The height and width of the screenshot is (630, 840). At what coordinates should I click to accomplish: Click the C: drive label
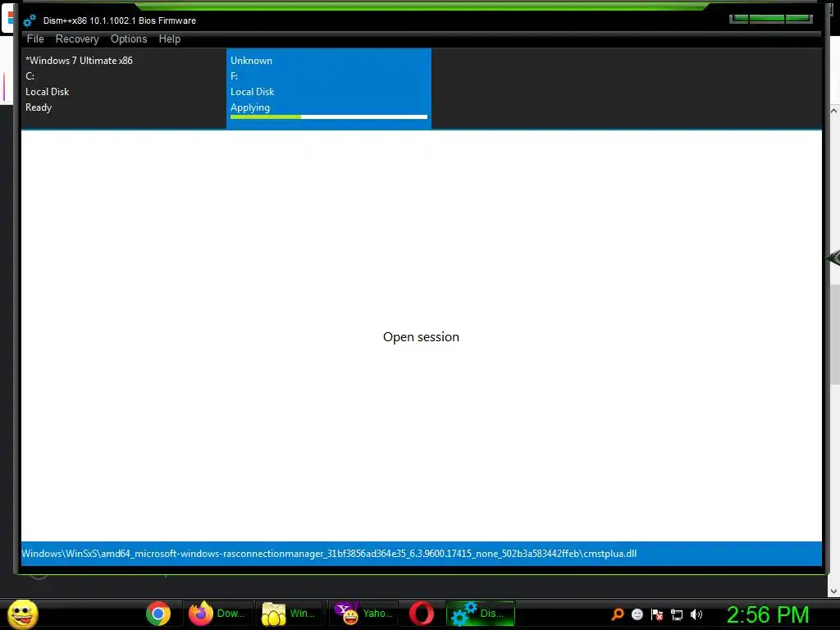click(x=30, y=76)
